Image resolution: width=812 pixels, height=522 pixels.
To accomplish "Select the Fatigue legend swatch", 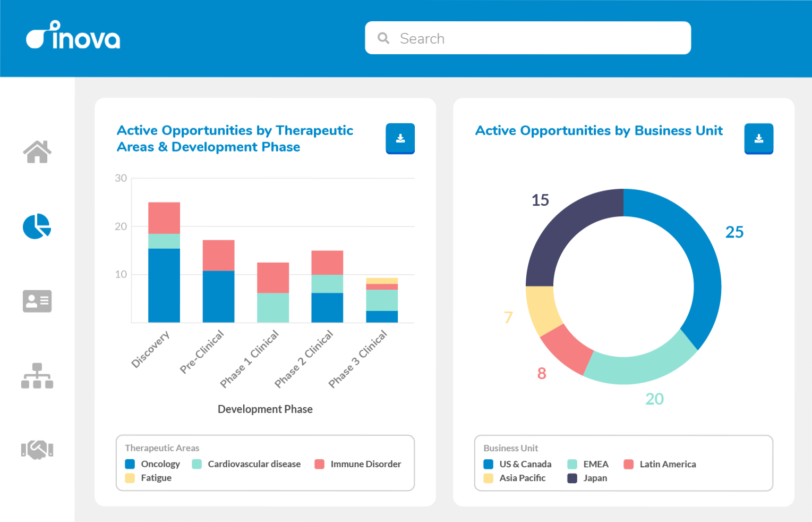I will click(130, 478).
